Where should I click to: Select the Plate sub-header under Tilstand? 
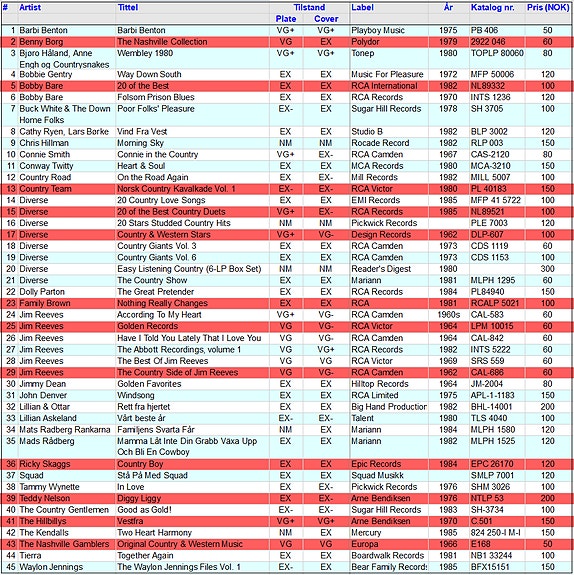click(286, 19)
